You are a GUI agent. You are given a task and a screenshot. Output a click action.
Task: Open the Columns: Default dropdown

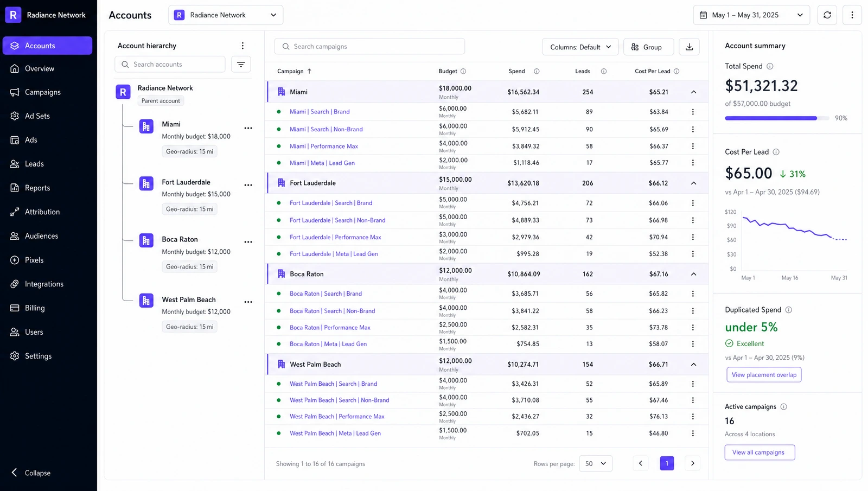click(580, 47)
